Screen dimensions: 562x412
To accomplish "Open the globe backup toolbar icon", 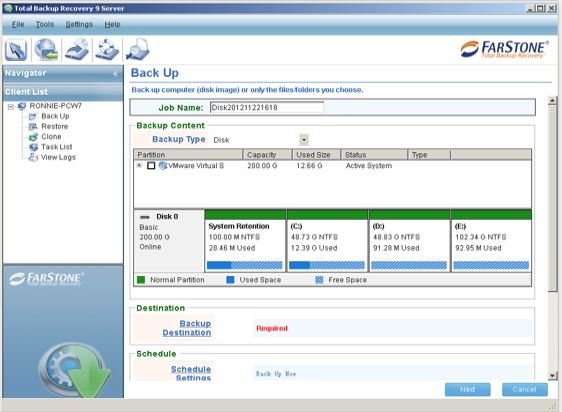I will pos(46,49).
